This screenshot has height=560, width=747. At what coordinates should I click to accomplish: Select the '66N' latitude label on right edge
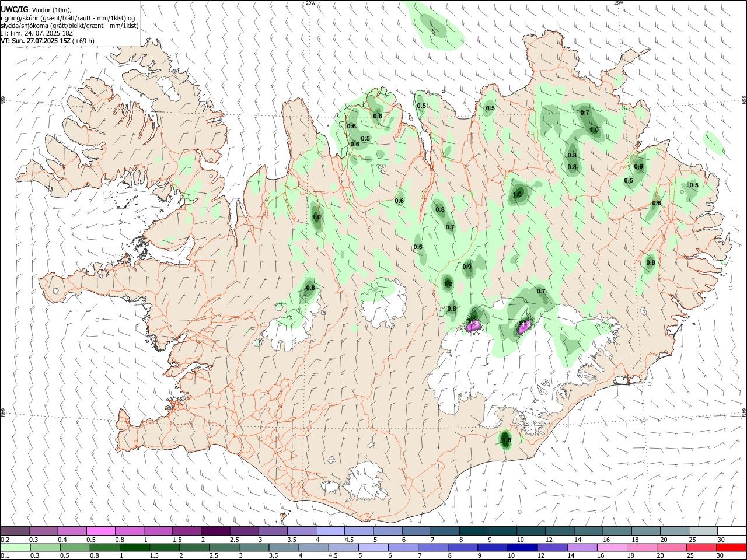tap(744, 100)
